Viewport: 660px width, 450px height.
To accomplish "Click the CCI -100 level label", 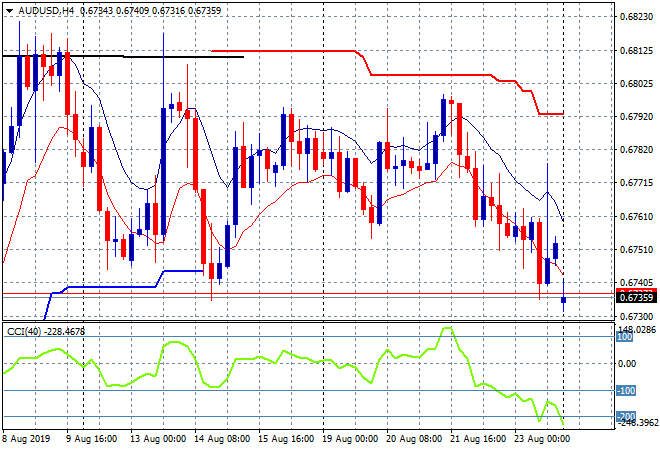I will tap(626, 391).
